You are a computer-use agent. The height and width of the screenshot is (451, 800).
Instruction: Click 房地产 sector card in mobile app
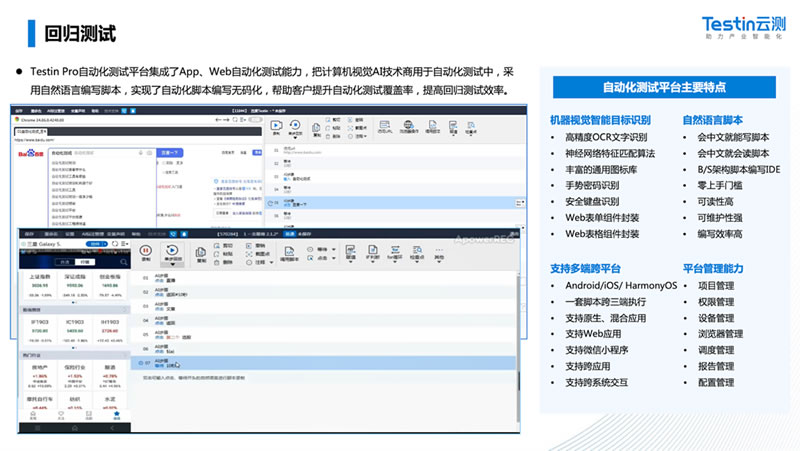(x=40, y=375)
